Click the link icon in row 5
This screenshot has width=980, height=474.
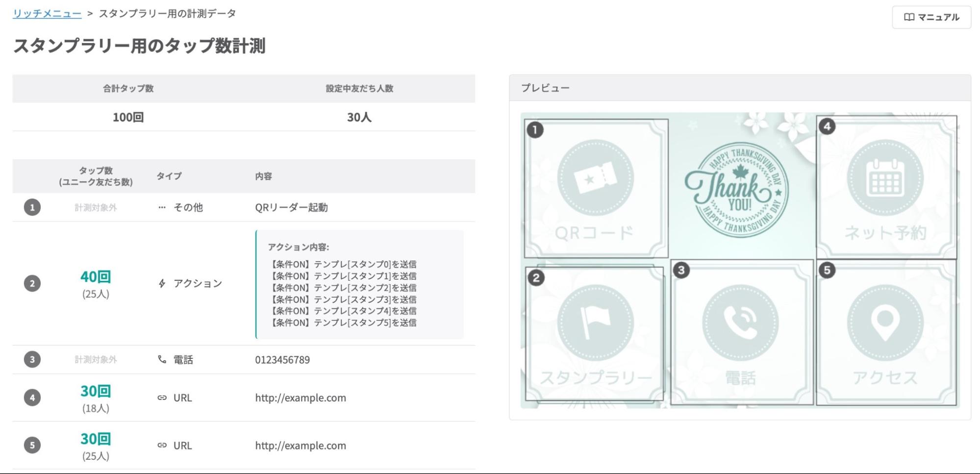162,445
